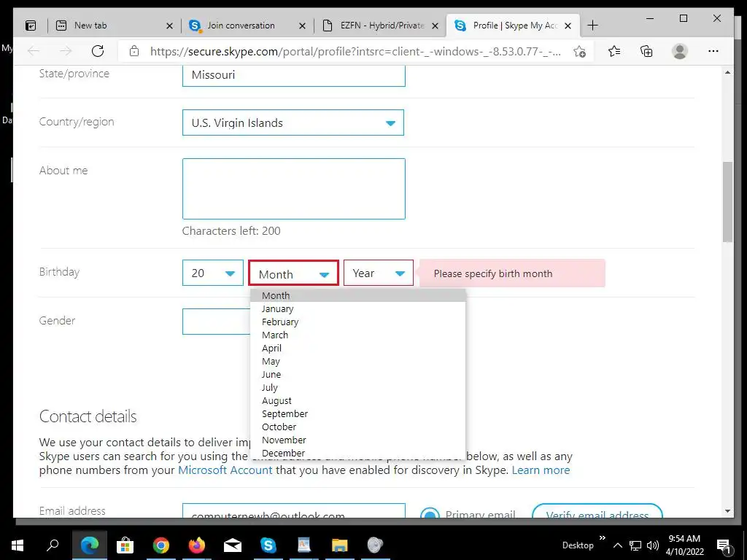View site info lock icon

tap(134, 51)
